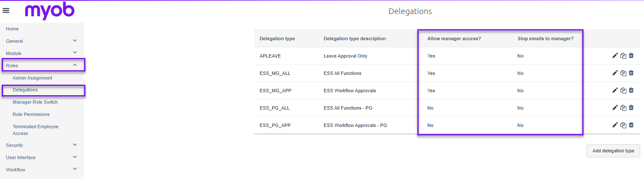
Task: Open the hamburger navigation menu
Action: (x=6, y=11)
